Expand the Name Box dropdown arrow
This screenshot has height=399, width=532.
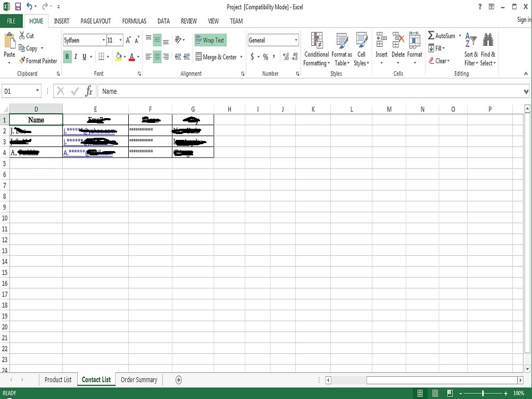click(37, 91)
